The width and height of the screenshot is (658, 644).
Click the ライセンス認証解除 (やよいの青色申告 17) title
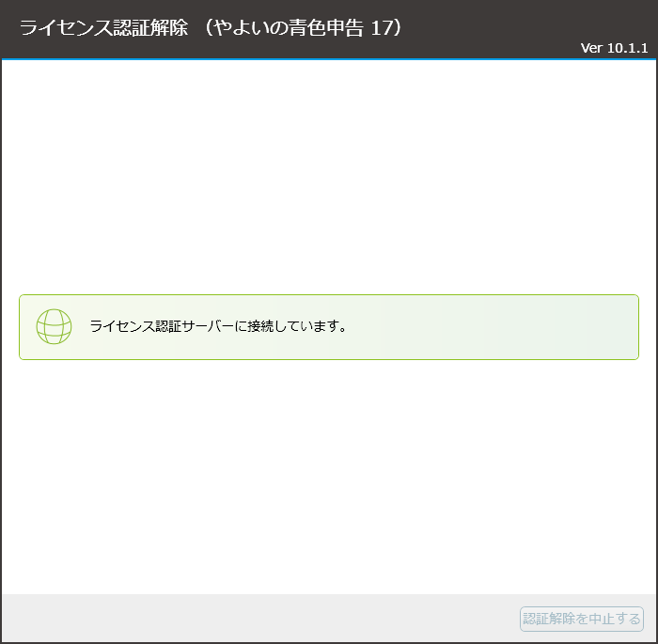(x=211, y=28)
